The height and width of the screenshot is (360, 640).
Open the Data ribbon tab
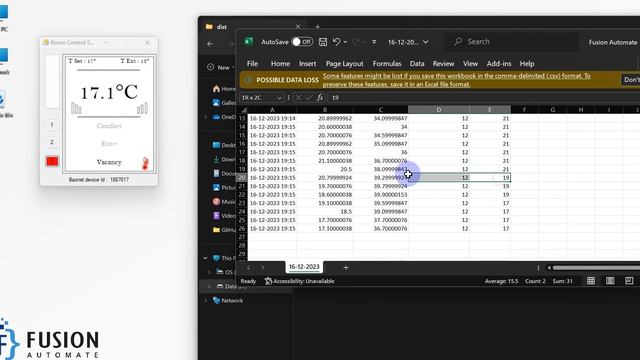[x=417, y=64]
